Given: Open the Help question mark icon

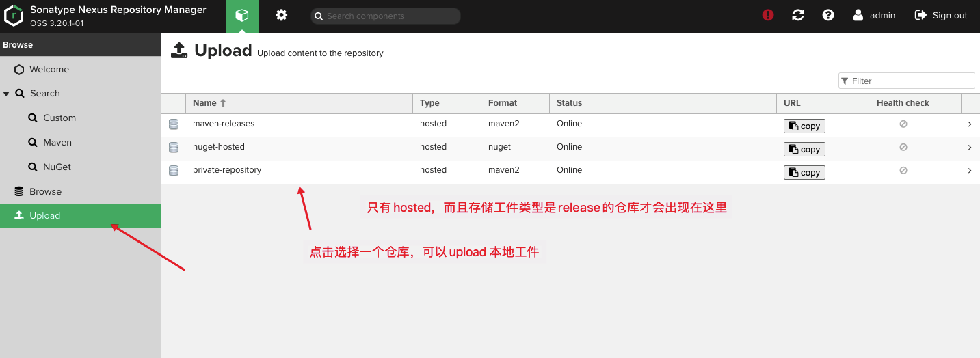Looking at the screenshot, I should (x=828, y=15).
